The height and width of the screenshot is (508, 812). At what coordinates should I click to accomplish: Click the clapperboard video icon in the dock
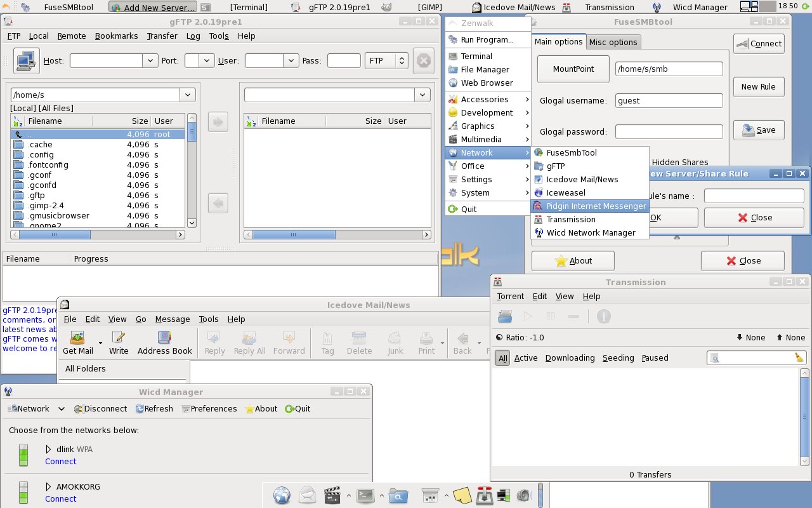pyautogui.click(x=332, y=495)
